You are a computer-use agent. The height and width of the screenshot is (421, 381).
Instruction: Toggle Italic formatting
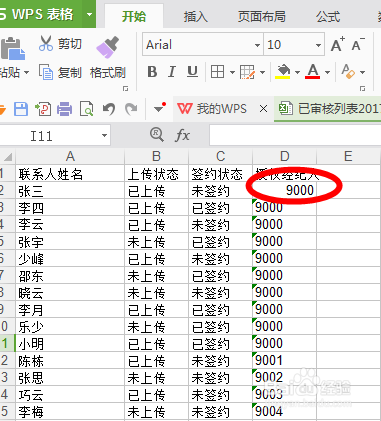point(172,72)
